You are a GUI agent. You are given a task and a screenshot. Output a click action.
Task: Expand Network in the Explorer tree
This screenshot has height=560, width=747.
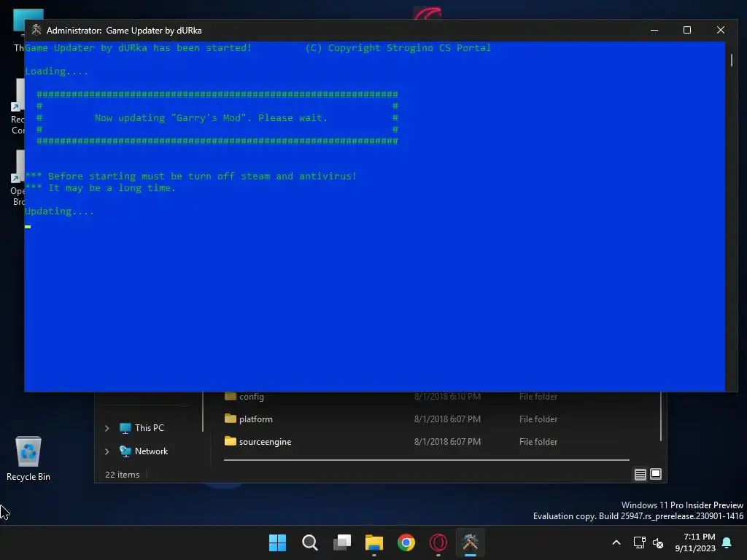[107, 451]
